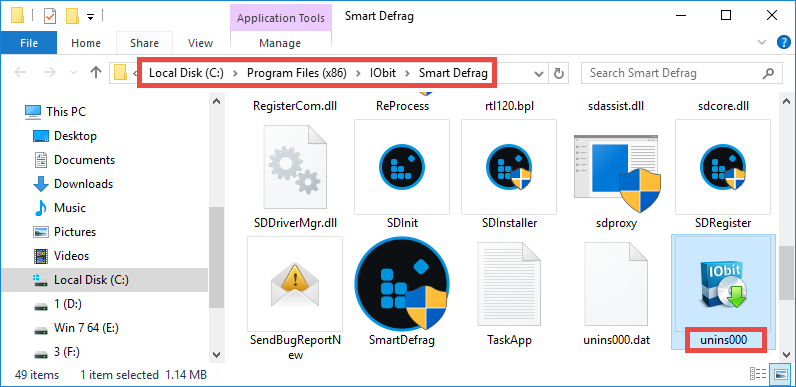Click Local Disk (C:) in address path
The width and height of the screenshot is (796, 387).
pos(186,73)
